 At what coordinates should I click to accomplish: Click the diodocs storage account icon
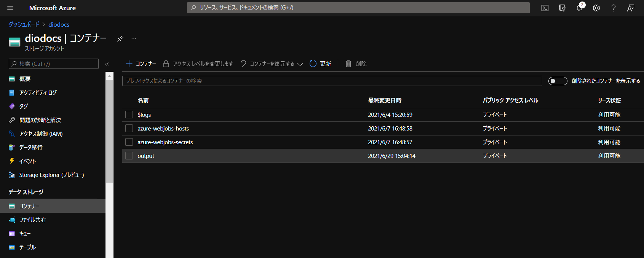click(x=14, y=42)
